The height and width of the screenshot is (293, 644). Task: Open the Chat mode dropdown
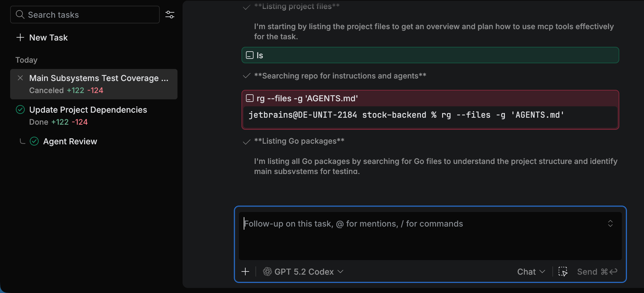click(531, 271)
